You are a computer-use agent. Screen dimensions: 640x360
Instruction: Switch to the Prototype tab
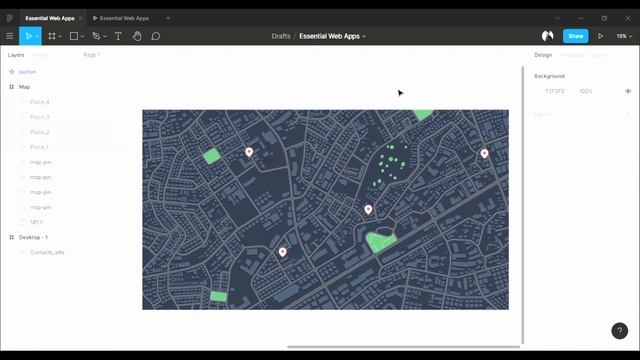click(571, 55)
